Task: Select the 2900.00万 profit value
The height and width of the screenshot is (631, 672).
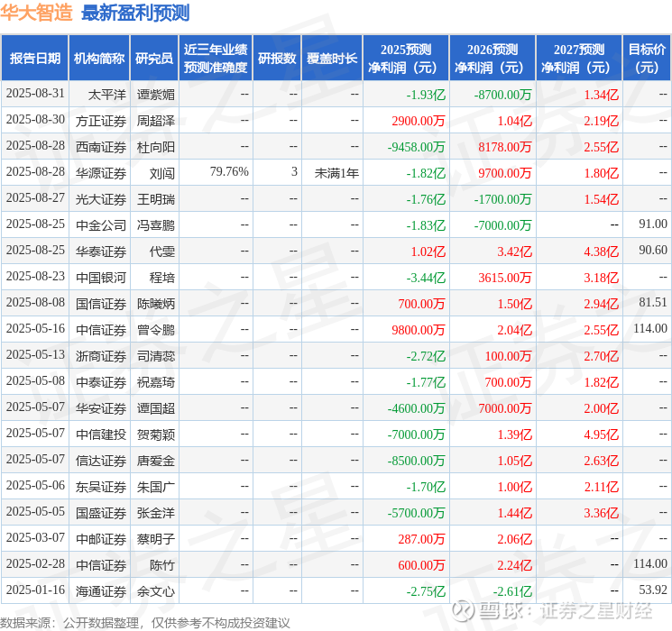Action: (x=419, y=121)
